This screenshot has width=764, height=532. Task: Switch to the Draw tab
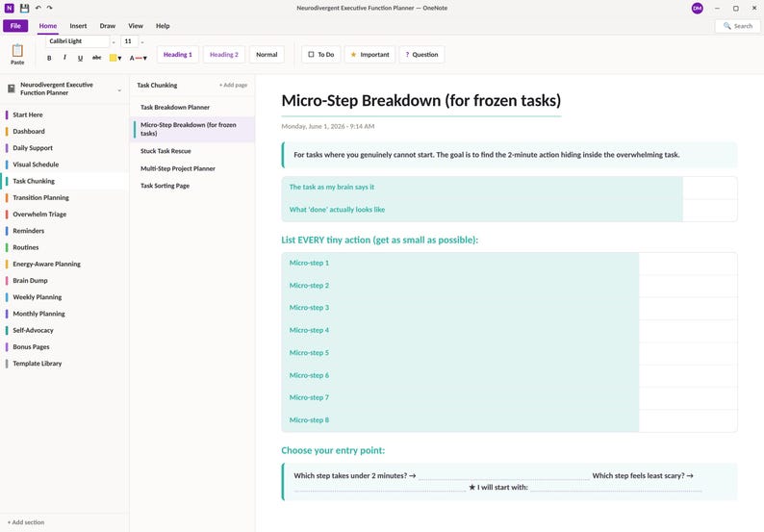tap(108, 26)
